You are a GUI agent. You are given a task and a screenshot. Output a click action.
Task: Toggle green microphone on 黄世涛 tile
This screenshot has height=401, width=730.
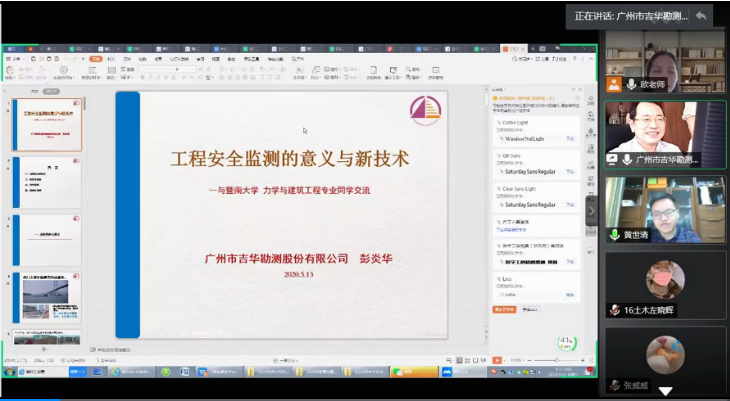tap(615, 234)
